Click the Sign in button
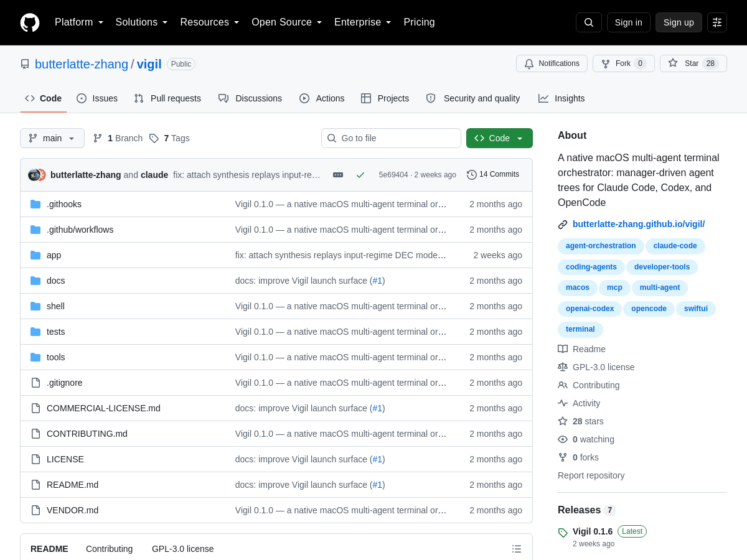Viewport: 747px width, 560px height. [x=629, y=22]
